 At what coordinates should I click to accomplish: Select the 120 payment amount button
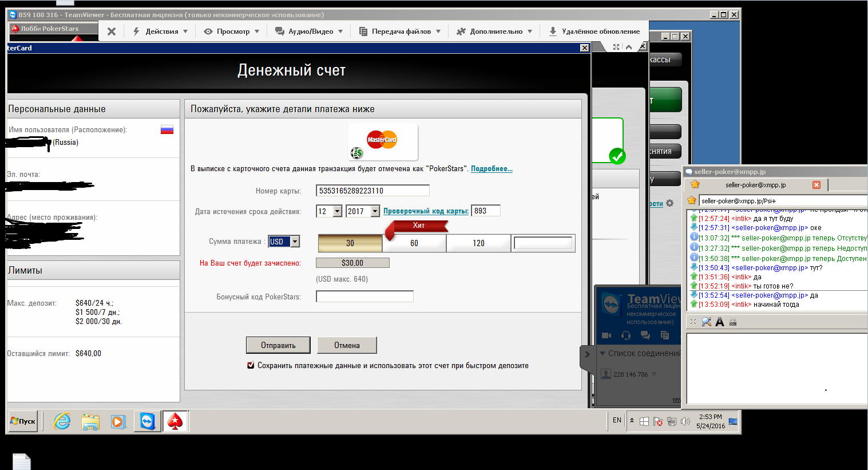click(478, 243)
